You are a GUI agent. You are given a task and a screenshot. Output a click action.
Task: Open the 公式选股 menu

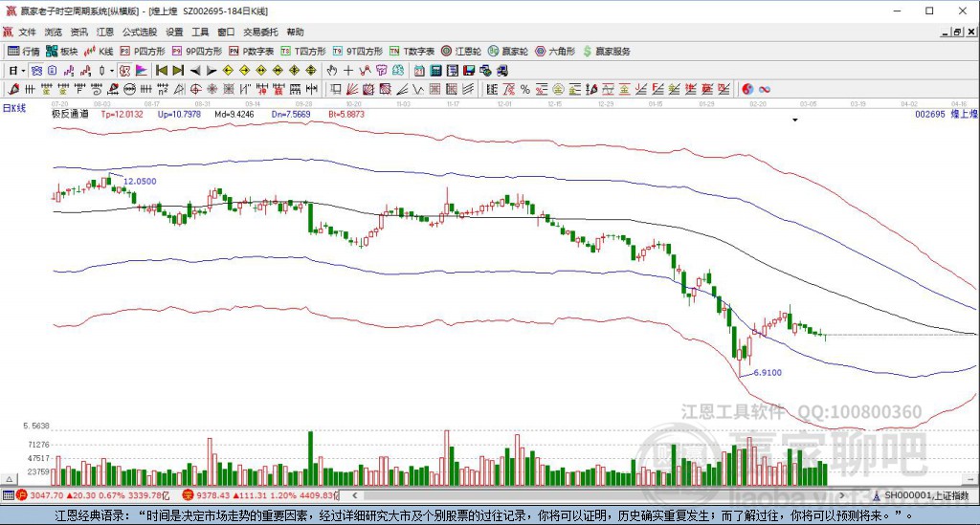[140, 32]
